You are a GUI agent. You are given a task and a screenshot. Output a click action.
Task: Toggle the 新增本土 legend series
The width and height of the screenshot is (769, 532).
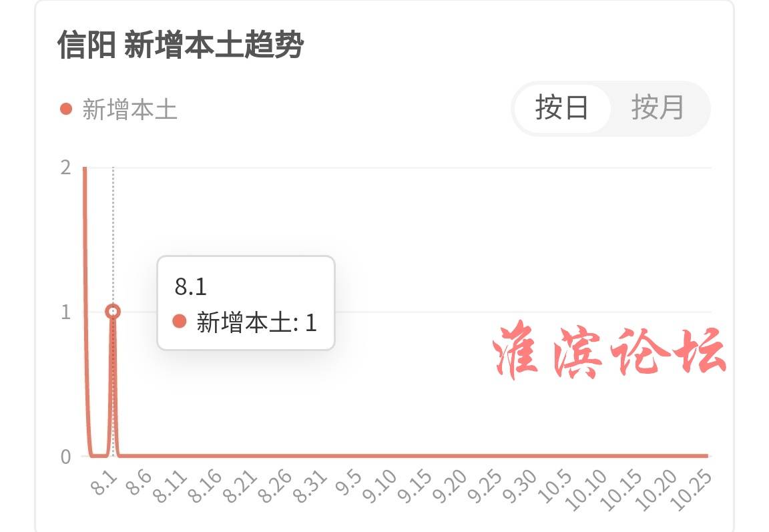coord(118,109)
